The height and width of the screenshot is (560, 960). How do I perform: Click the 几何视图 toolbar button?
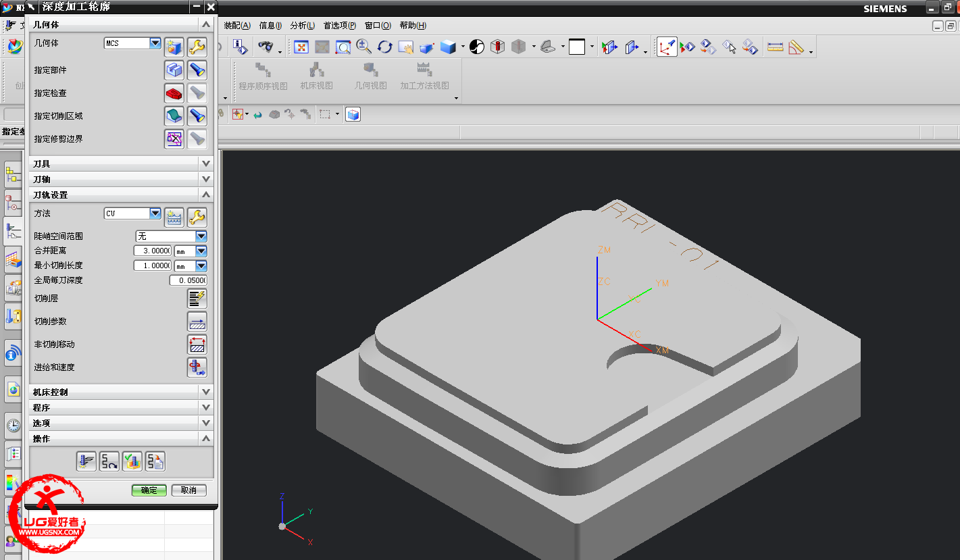click(x=370, y=76)
